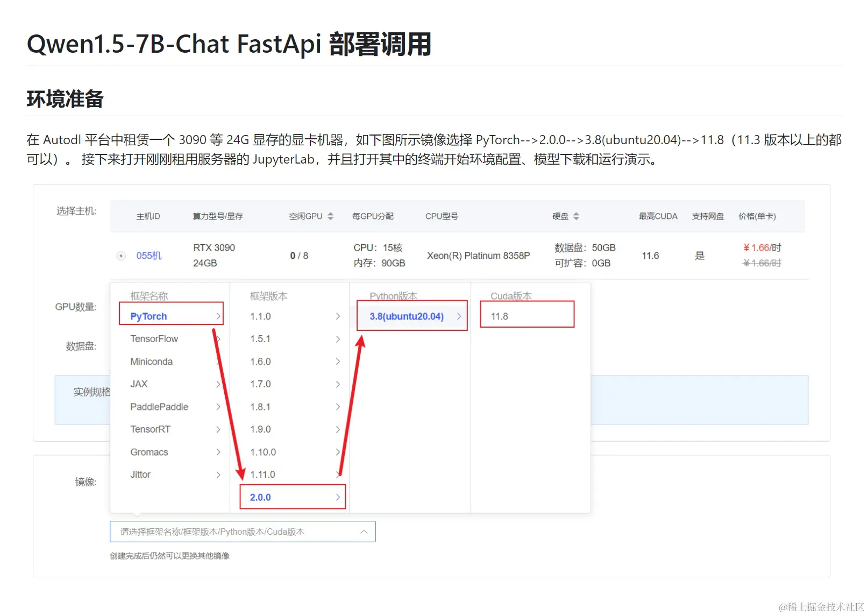The image size is (868, 616).
Task: Open the 055机 host ID link
Action: pos(149,256)
